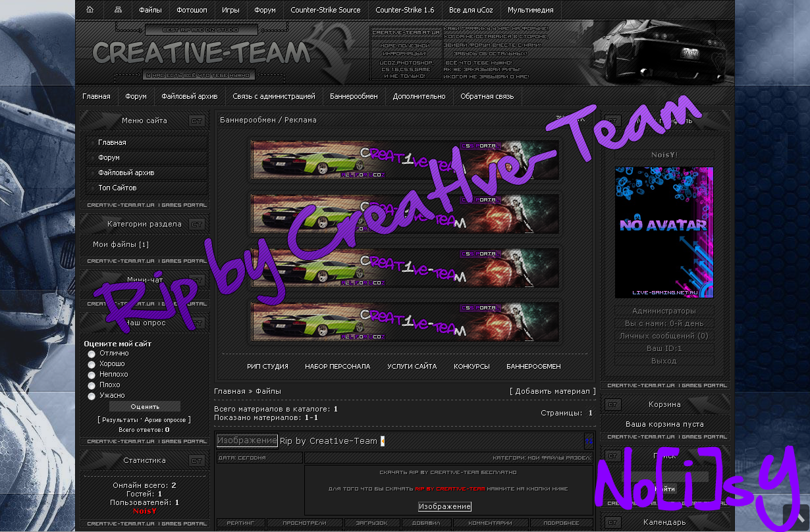Open the Дополнительно tab

click(x=419, y=96)
